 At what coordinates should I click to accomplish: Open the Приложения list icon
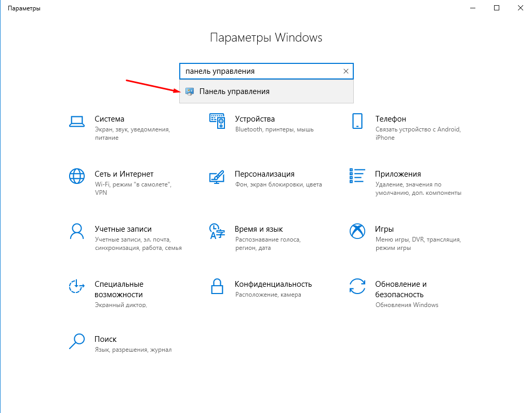click(x=357, y=176)
